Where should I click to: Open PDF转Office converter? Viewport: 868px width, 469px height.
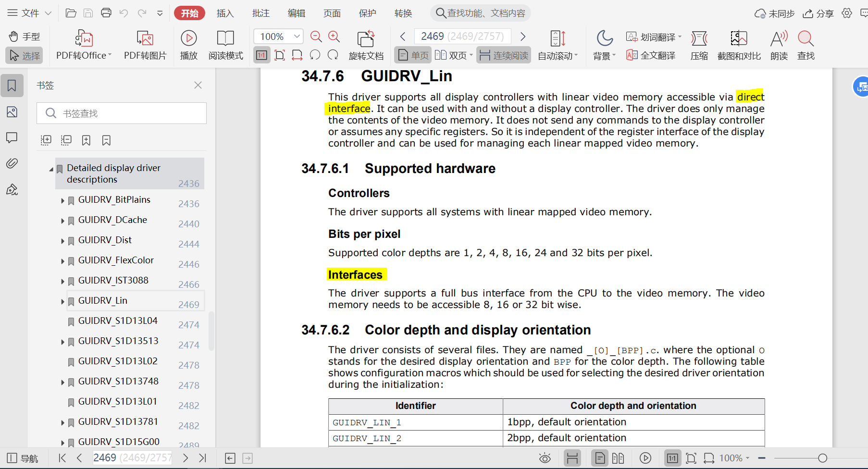pos(84,46)
